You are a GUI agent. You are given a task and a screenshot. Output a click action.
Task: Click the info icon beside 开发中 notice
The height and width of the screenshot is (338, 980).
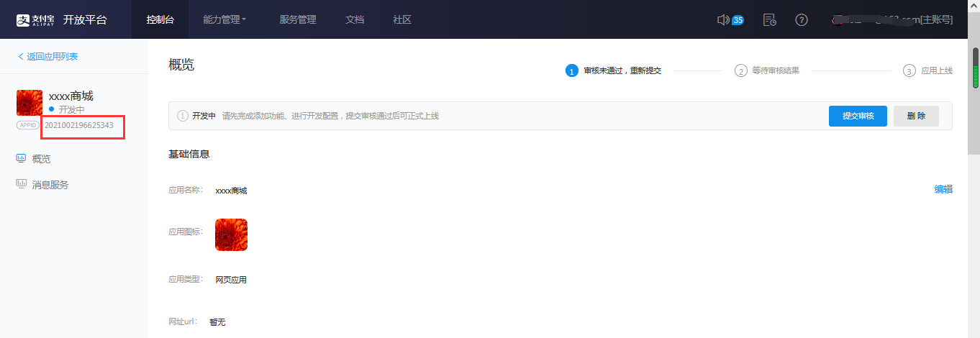coord(183,116)
